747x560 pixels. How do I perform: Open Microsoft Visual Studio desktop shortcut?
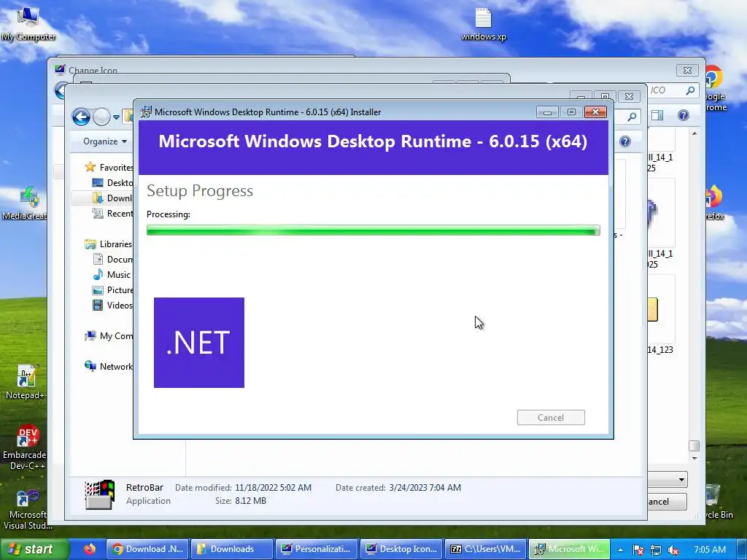(27, 509)
